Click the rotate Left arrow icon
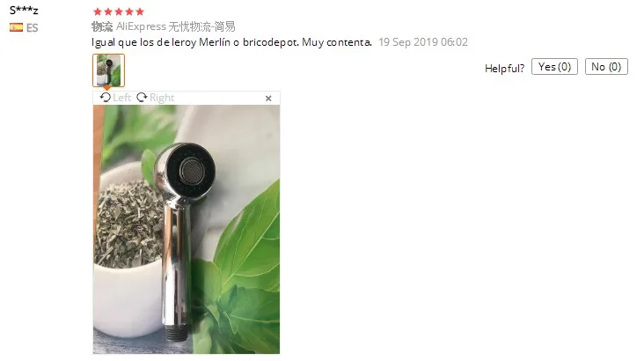 pos(106,98)
